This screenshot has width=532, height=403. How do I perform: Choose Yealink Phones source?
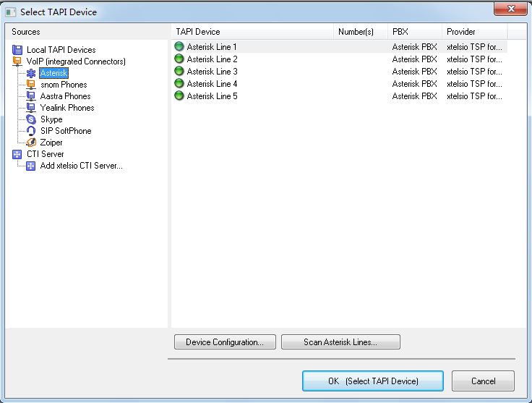(x=67, y=108)
